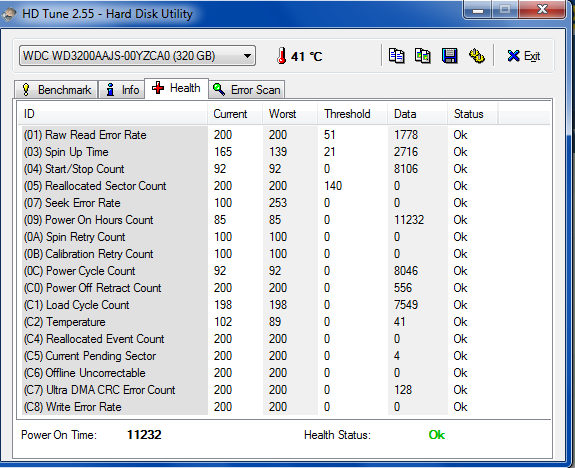Screen dimensions: 575x468
Task: Select the (C2) Temperature row
Action: (x=284, y=322)
